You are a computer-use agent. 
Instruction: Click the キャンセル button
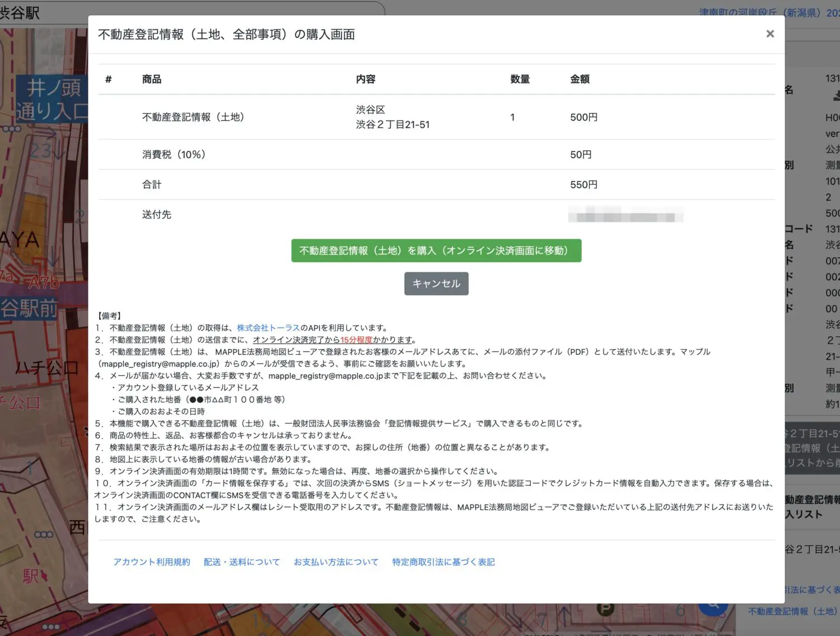(436, 284)
